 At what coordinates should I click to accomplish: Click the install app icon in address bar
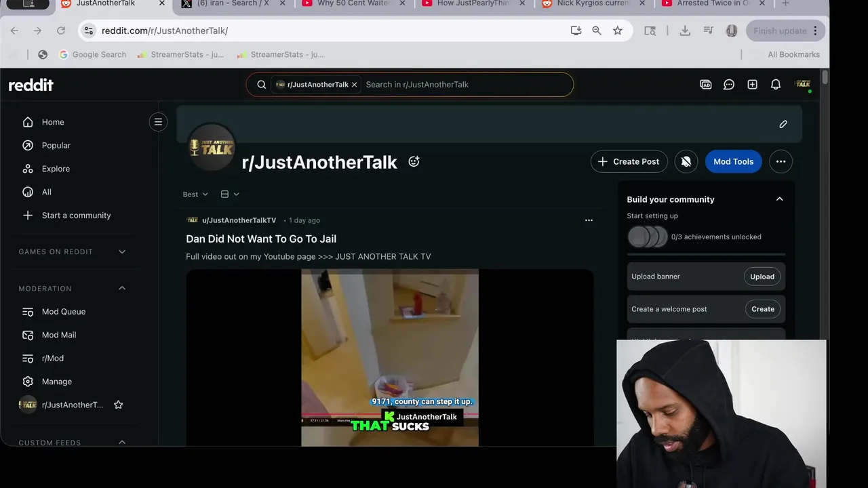576,30
